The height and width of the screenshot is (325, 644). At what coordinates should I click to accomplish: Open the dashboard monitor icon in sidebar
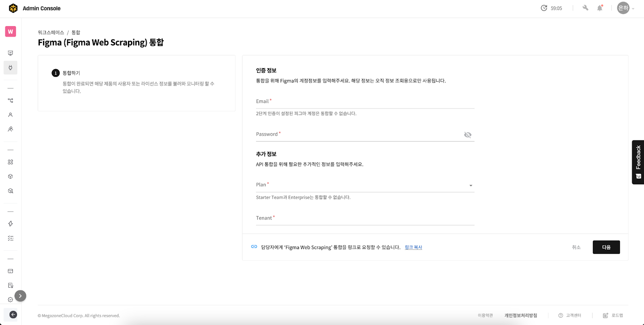coord(10,53)
